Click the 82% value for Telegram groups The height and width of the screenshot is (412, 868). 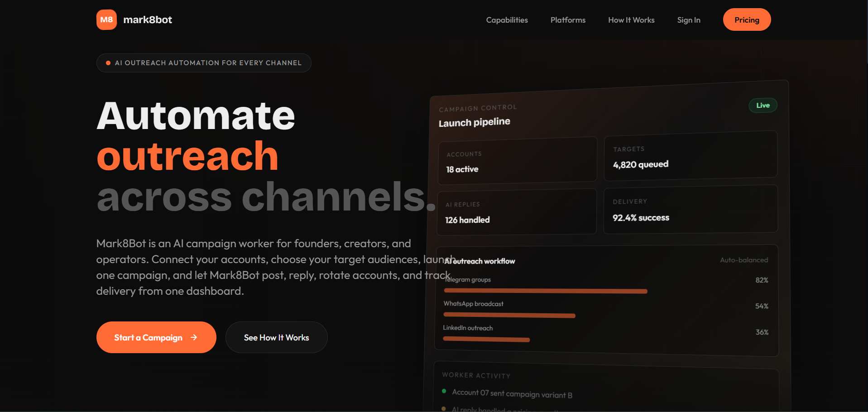pyautogui.click(x=762, y=280)
